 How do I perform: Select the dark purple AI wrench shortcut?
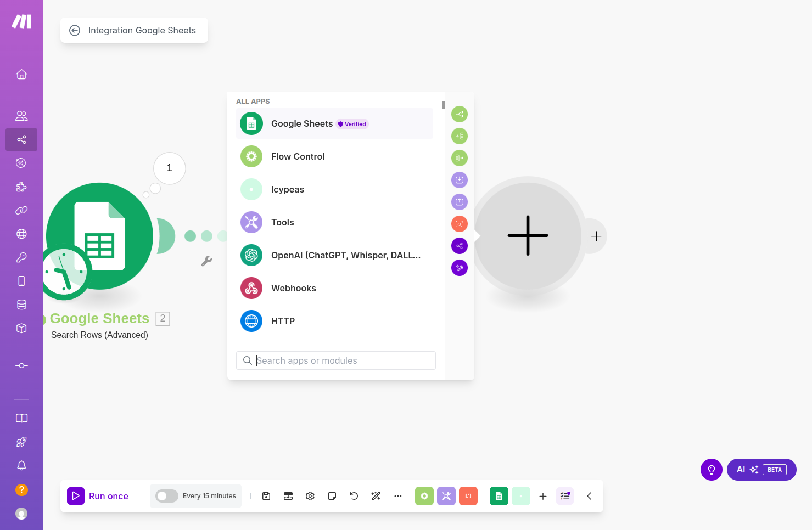pos(460,268)
